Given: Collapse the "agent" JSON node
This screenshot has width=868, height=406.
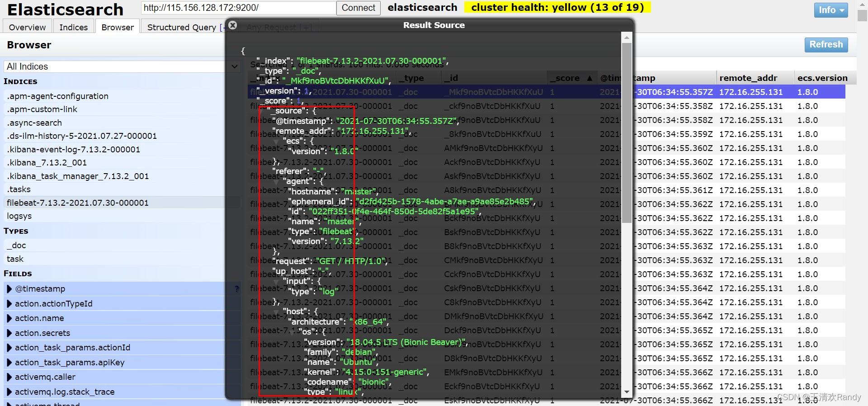Looking at the screenshot, I should [276, 182].
